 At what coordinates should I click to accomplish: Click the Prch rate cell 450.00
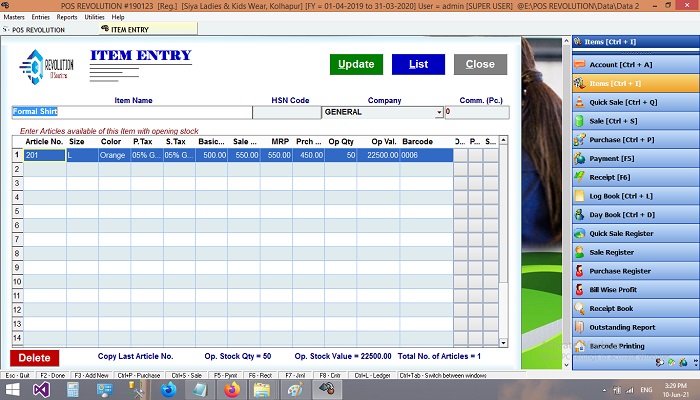click(x=308, y=155)
